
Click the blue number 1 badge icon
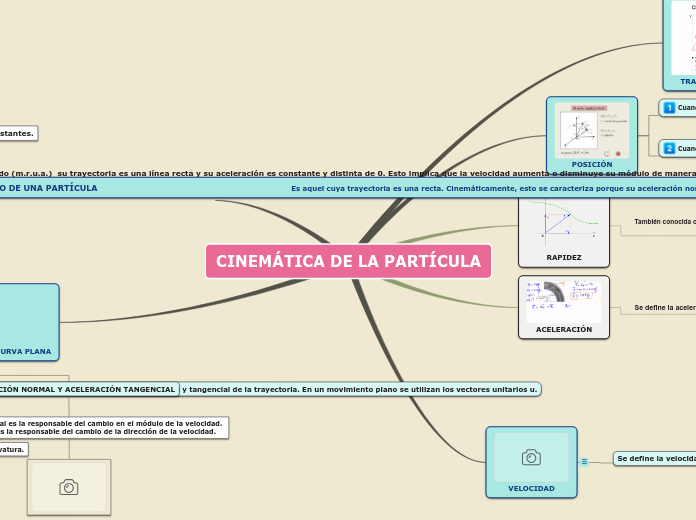(669, 107)
